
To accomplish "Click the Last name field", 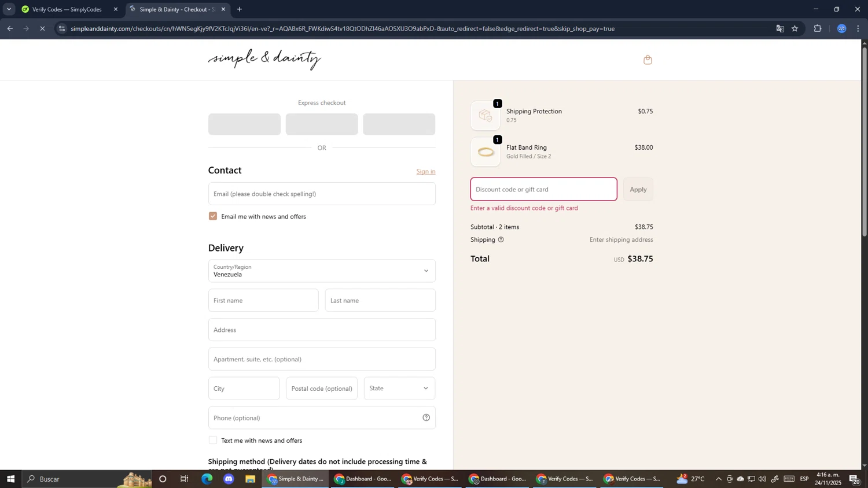I will pyautogui.click(x=380, y=301).
